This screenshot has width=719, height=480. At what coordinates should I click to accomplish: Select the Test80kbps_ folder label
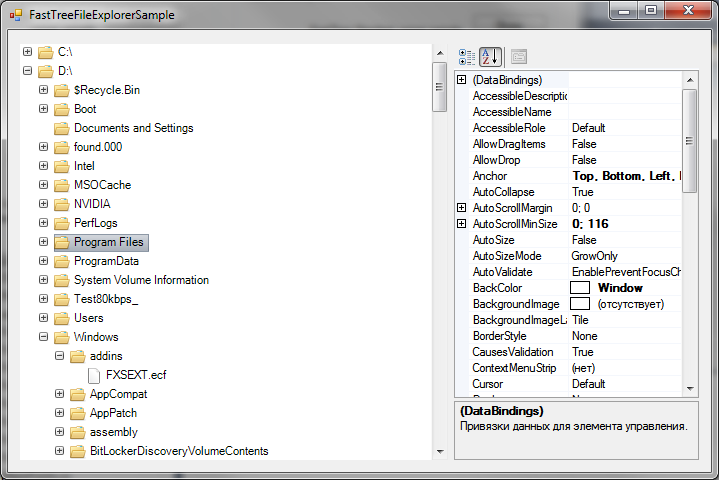click(x=106, y=299)
